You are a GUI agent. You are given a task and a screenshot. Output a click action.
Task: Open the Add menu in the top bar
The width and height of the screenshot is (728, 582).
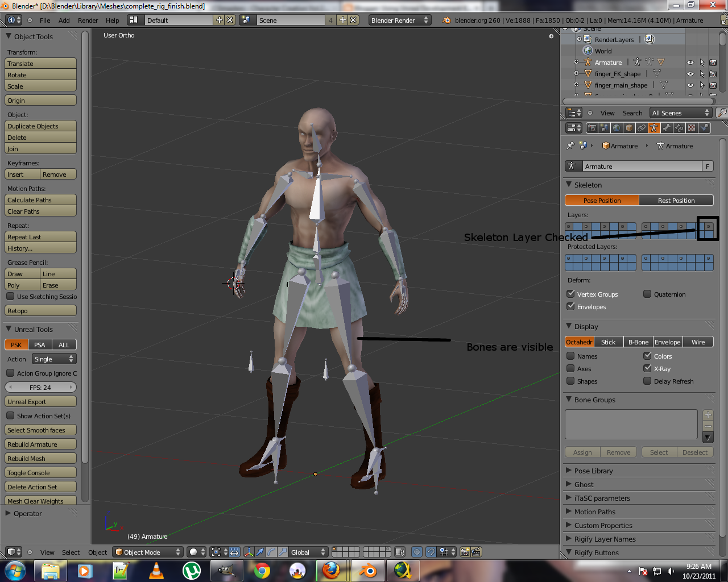pos(64,20)
